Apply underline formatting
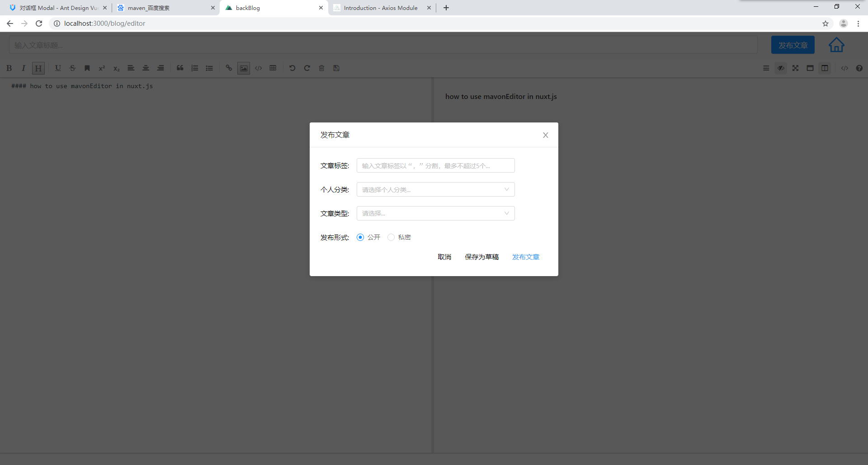 click(58, 68)
